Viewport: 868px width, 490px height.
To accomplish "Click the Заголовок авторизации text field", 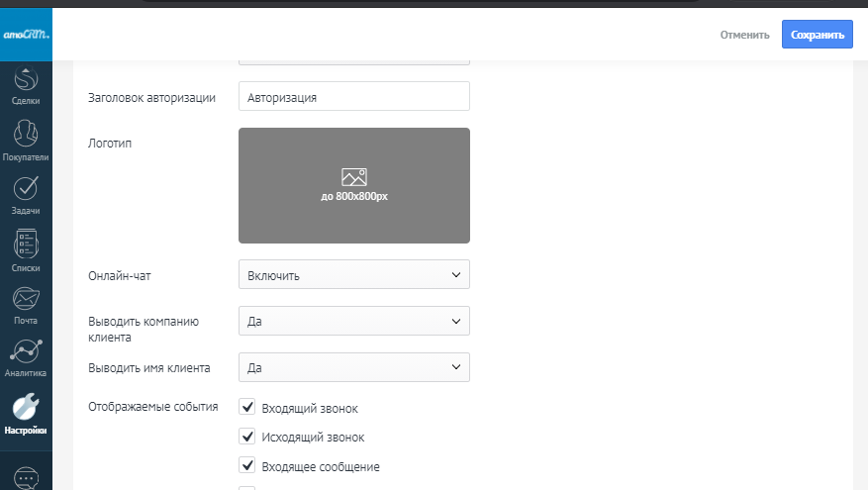I will [353, 97].
